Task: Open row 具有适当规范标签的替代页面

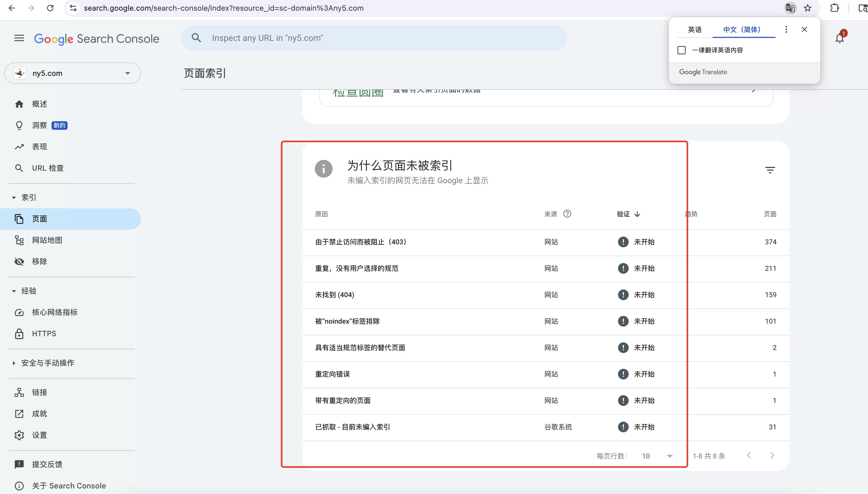Action: [x=546, y=348]
